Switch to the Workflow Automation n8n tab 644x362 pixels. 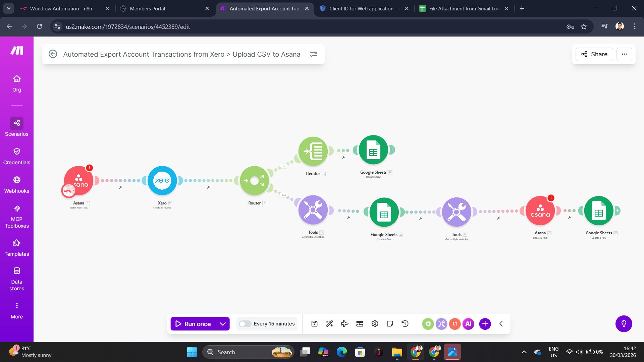[x=60, y=8]
